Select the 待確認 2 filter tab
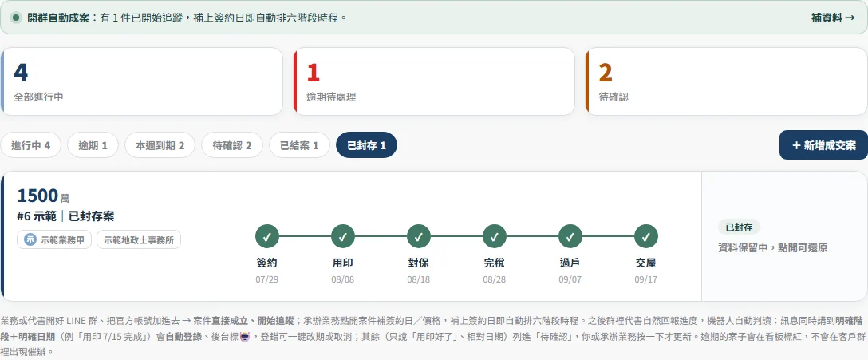Viewport: 868px width, 360px height. 232,145
